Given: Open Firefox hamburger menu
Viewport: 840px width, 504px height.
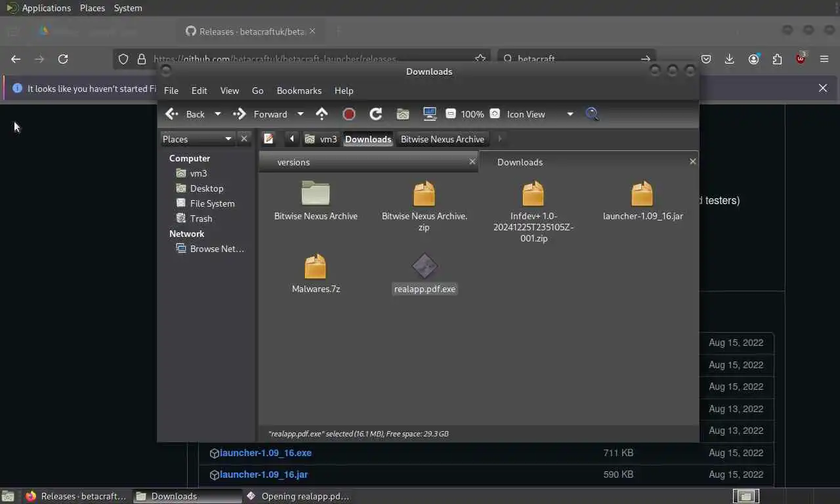Looking at the screenshot, I should click(x=824, y=59).
